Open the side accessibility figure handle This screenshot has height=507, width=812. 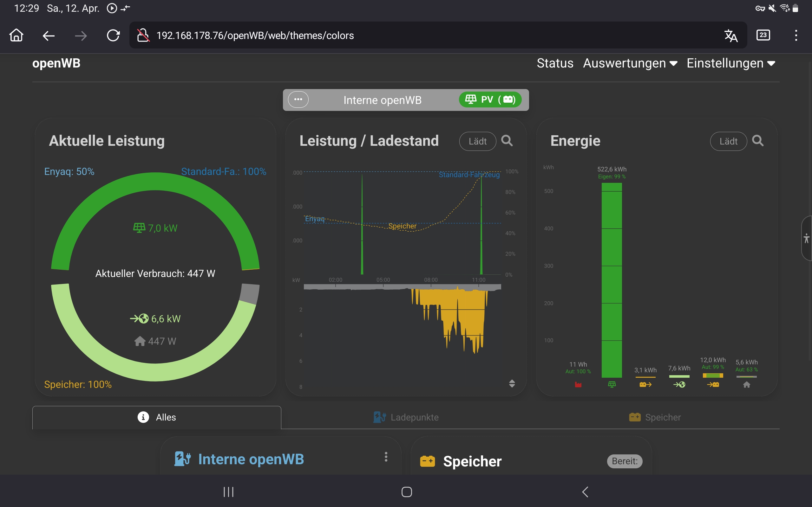[x=807, y=238]
